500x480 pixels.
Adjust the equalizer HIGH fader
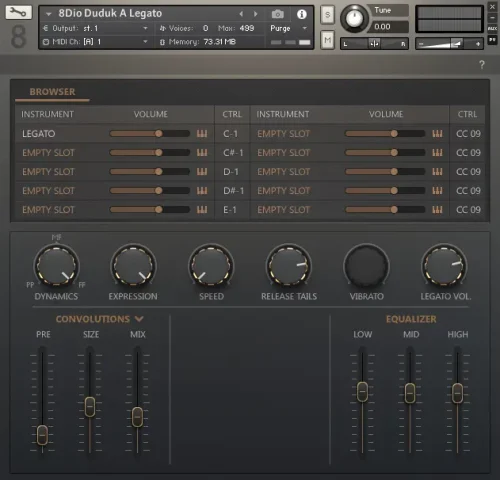(457, 393)
